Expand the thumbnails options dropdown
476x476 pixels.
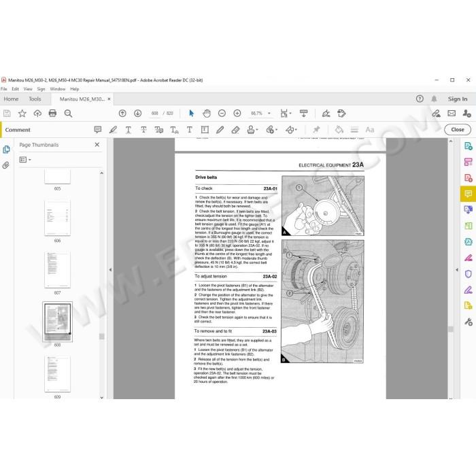pos(25,160)
